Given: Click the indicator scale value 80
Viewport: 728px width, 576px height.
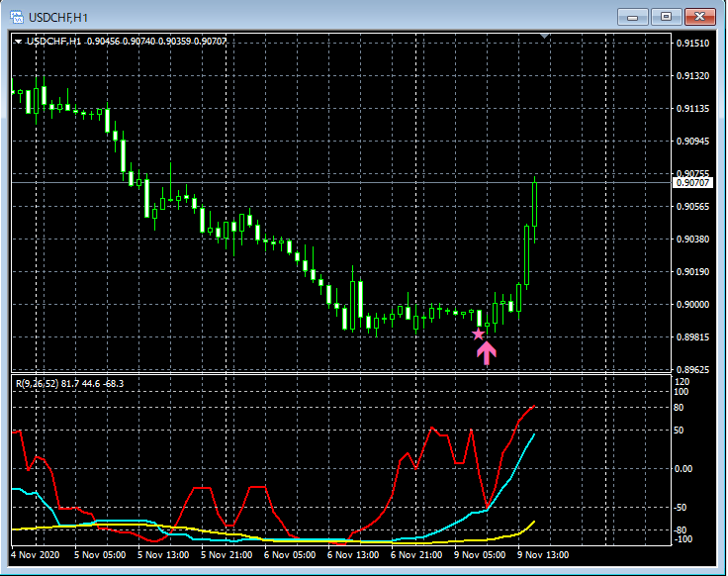Looking at the screenshot, I should click(679, 408).
